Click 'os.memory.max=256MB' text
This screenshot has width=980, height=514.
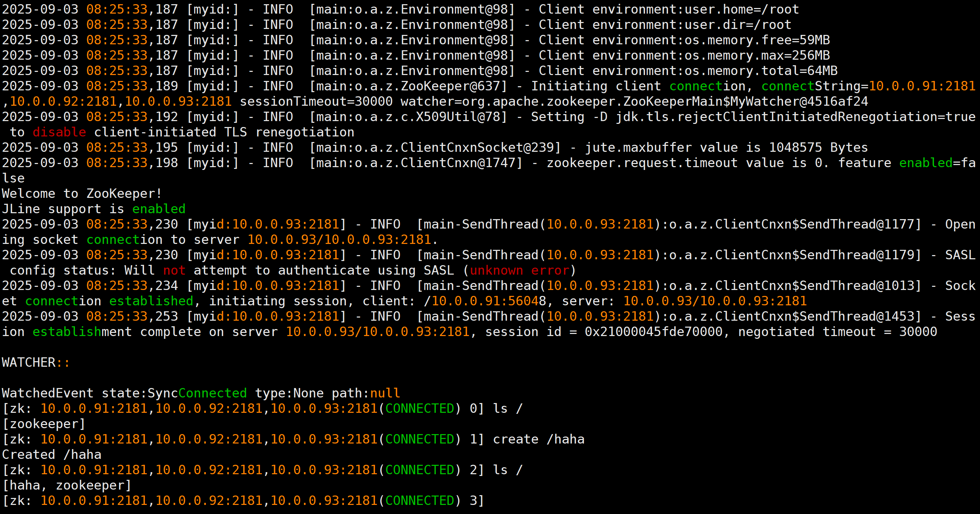[757, 55]
